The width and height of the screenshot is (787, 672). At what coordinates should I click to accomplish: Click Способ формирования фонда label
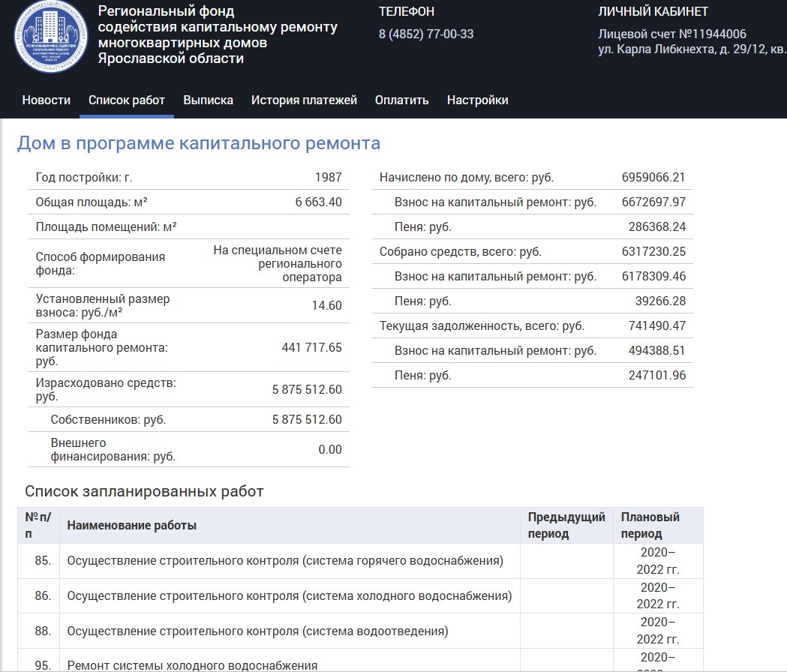[101, 263]
